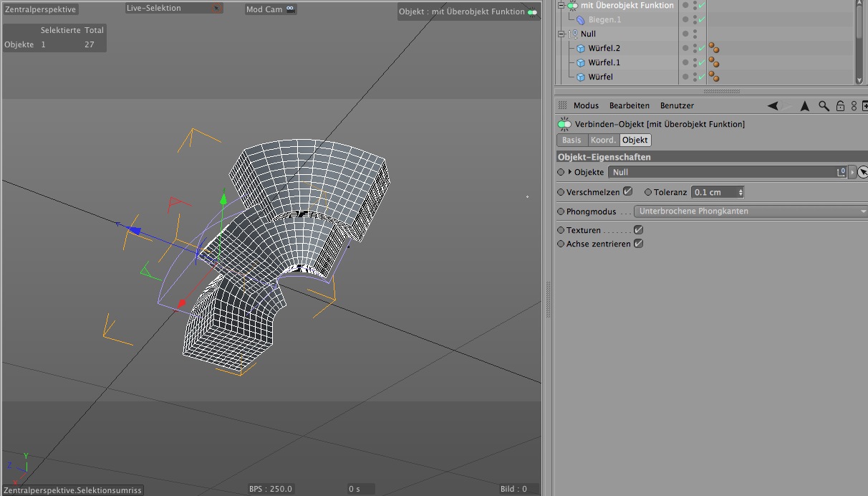Image resolution: width=868 pixels, height=496 pixels.
Task: Expand the Objekte disclosure triangle
Action: [x=570, y=172]
